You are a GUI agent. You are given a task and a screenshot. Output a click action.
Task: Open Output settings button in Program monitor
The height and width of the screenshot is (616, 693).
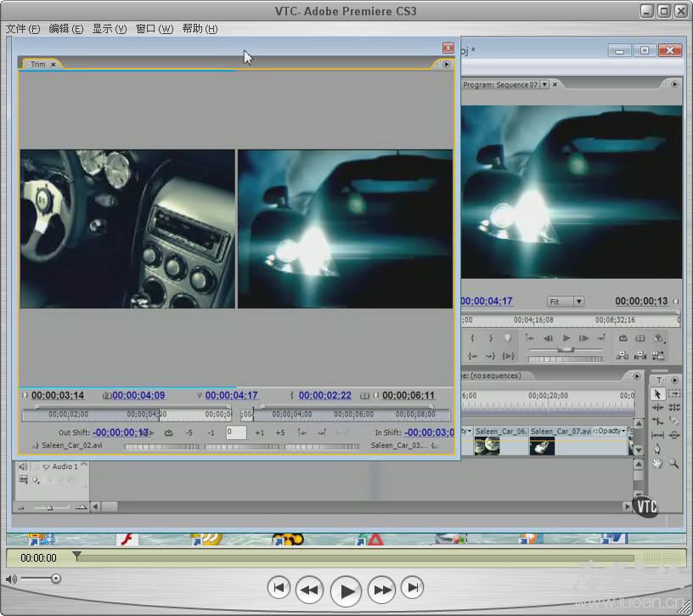(659, 338)
